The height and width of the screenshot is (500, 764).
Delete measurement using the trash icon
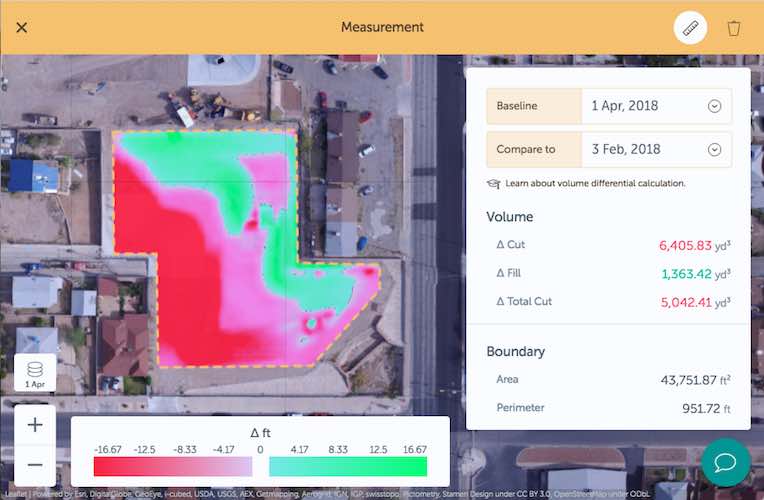click(734, 28)
